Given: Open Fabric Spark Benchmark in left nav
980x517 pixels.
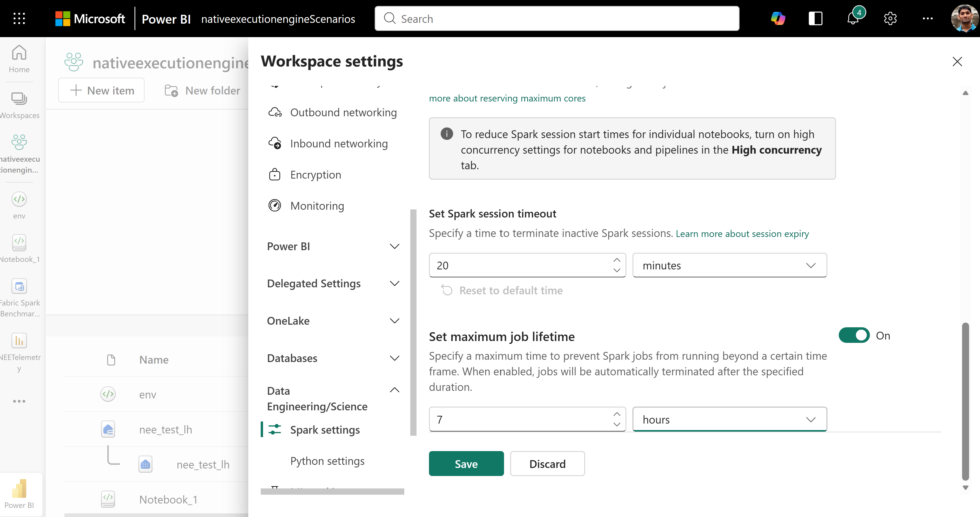Looking at the screenshot, I should (x=19, y=298).
